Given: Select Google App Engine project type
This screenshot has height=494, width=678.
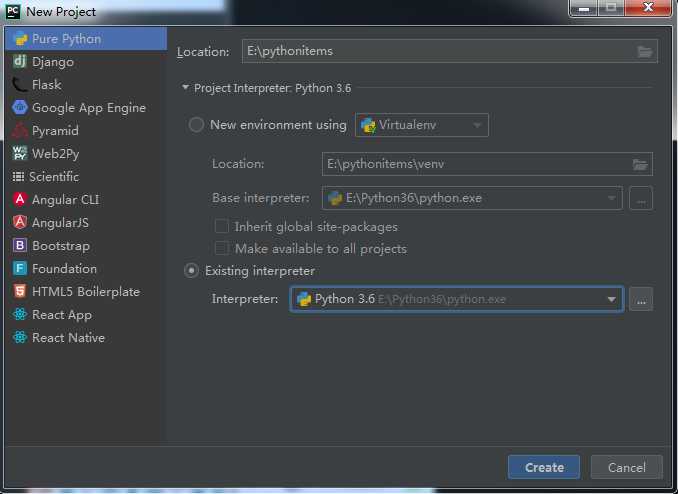Looking at the screenshot, I should [x=86, y=108].
